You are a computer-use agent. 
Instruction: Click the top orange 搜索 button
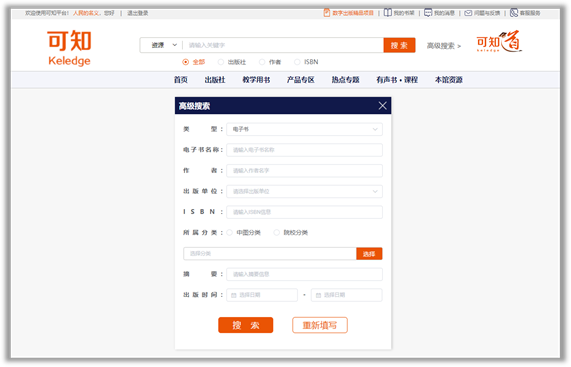[399, 45]
